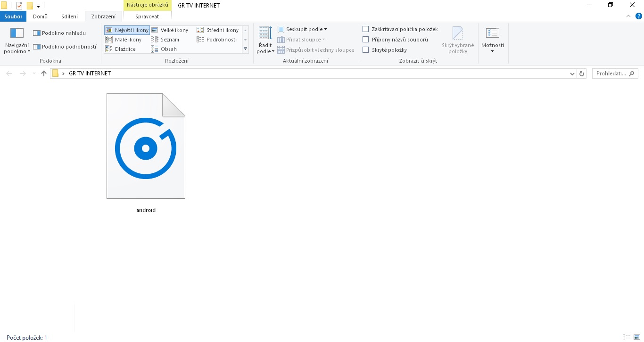Expand the layout gallery with the bottom arrow
This screenshot has height=342, width=644.
tap(245, 49)
